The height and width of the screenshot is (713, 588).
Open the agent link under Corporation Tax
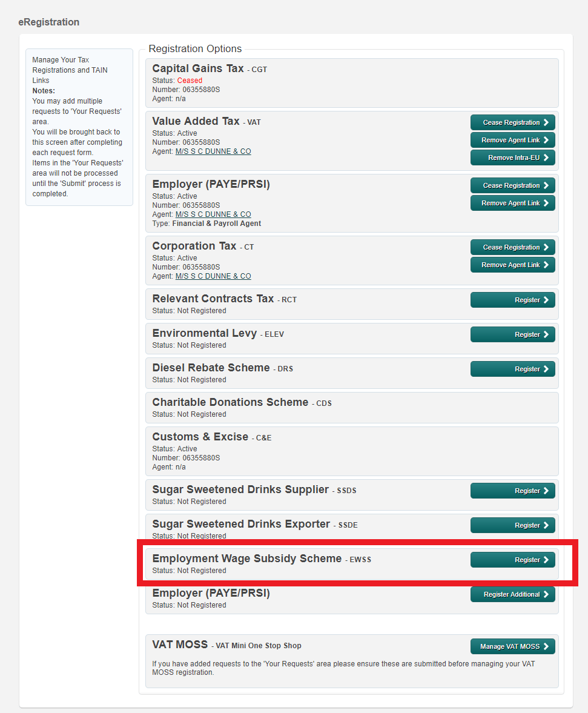[213, 276]
